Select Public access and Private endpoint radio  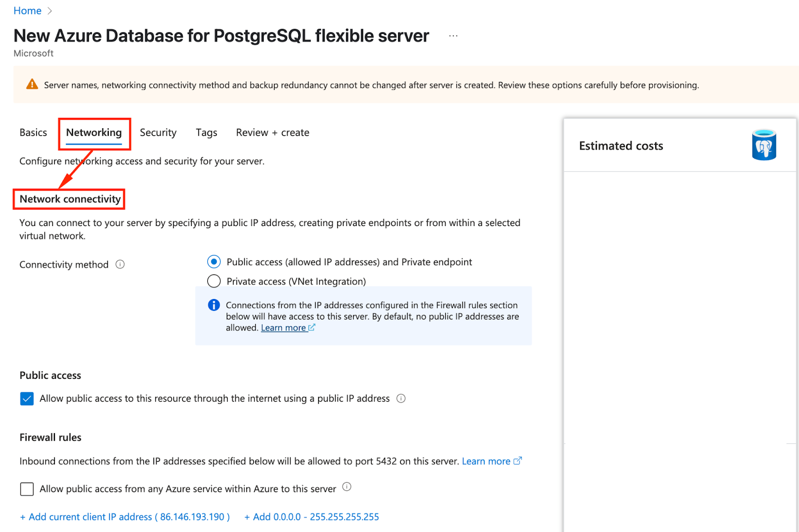coord(214,262)
